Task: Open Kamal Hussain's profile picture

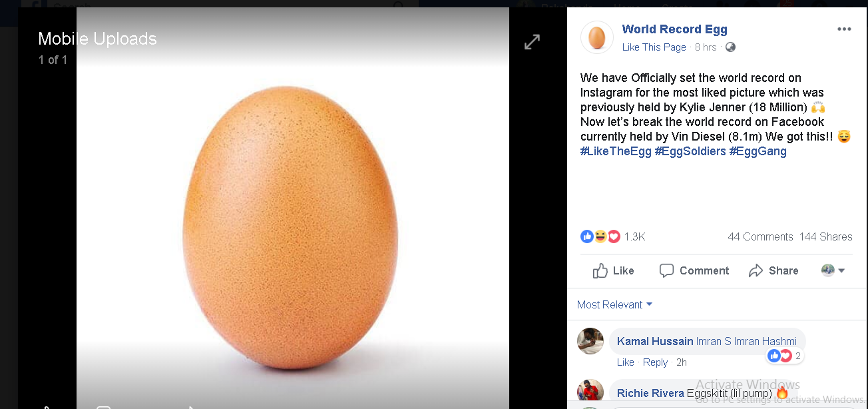Action: pyautogui.click(x=590, y=341)
